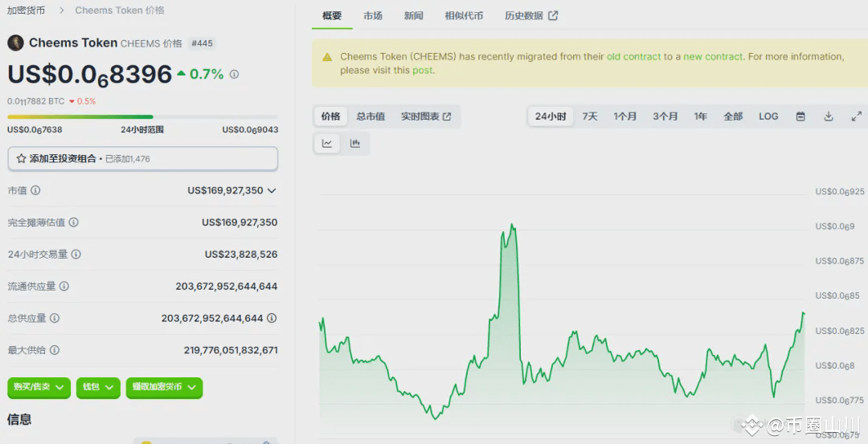Click info icon next to 24小时交易量
This screenshot has height=444, width=868.
[x=76, y=255]
